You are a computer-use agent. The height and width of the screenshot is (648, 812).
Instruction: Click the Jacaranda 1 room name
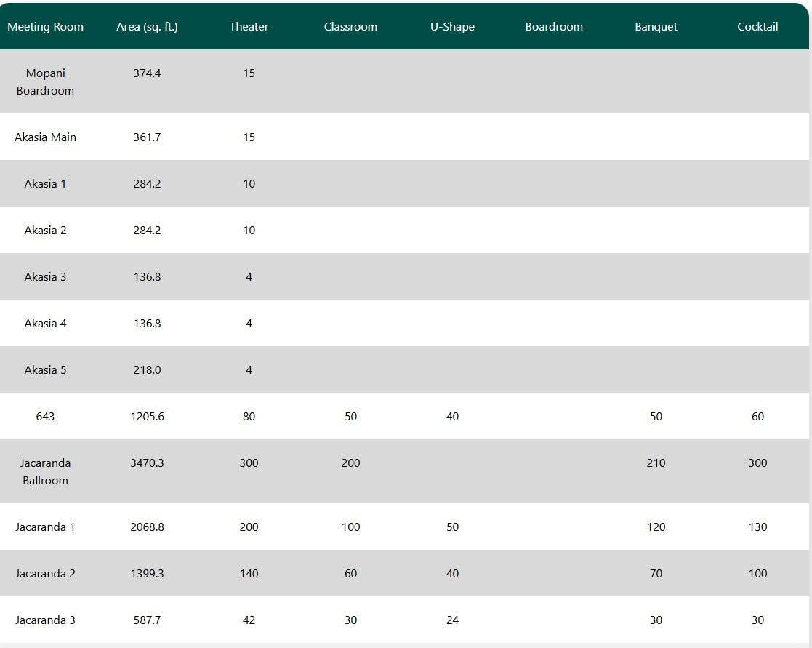click(45, 527)
